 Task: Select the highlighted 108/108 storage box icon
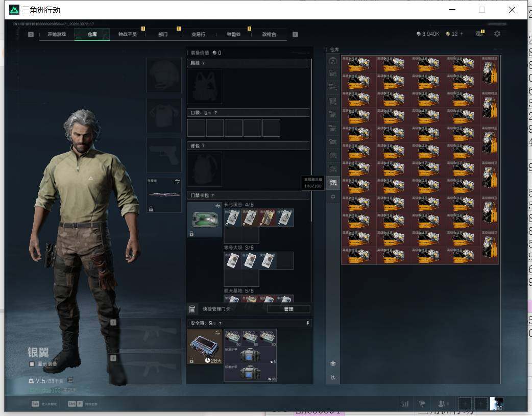click(x=333, y=183)
